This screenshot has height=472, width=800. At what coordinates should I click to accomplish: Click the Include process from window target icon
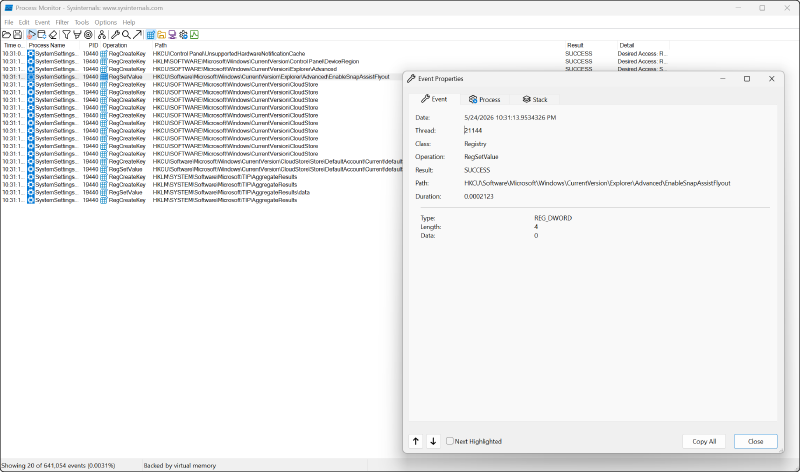pos(88,35)
